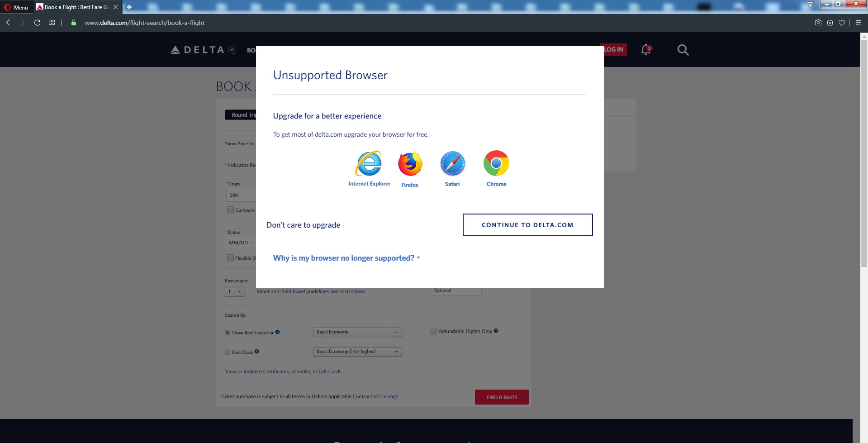The height and width of the screenshot is (443, 868).
Task: Click the From airport field SBN
Action: 241,195
